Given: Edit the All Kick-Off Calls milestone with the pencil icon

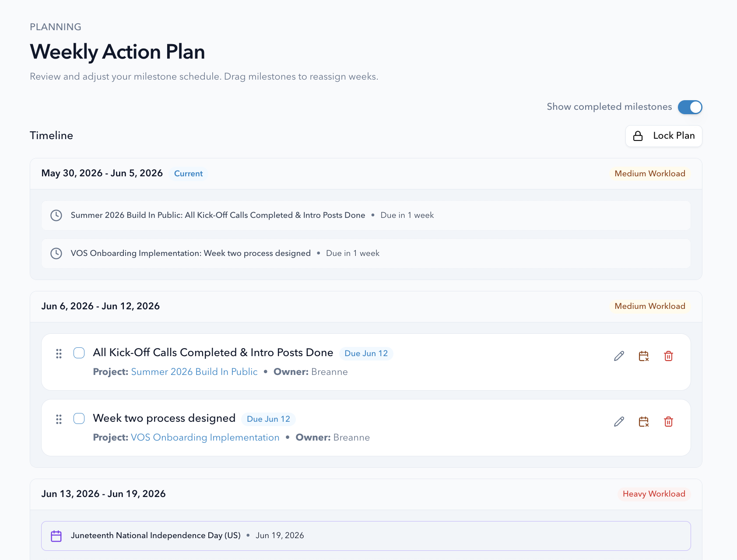Looking at the screenshot, I should tap(619, 356).
